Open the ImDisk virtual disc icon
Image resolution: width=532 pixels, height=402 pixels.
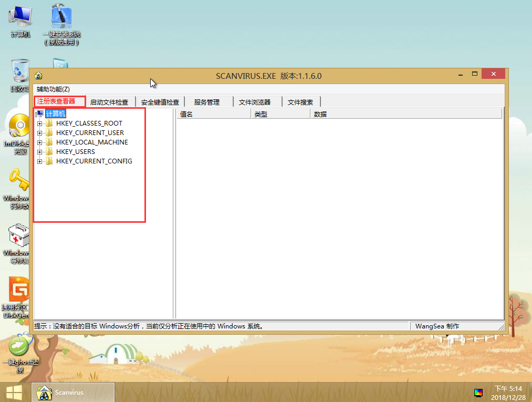pyautogui.click(x=19, y=128)
